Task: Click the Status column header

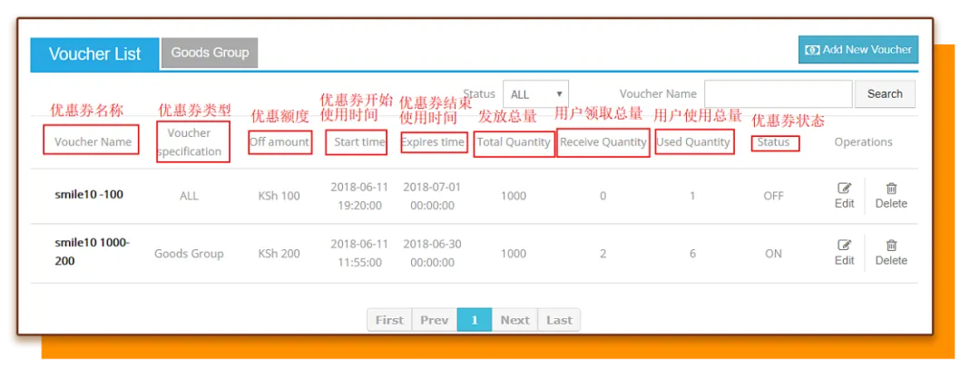Action: 773,141
